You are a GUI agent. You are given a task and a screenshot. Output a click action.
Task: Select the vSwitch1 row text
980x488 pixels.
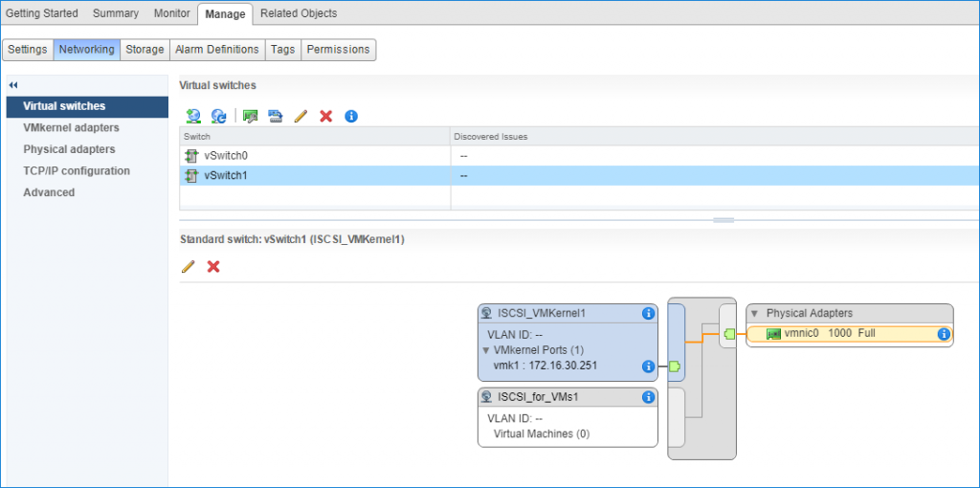[226, 176]
